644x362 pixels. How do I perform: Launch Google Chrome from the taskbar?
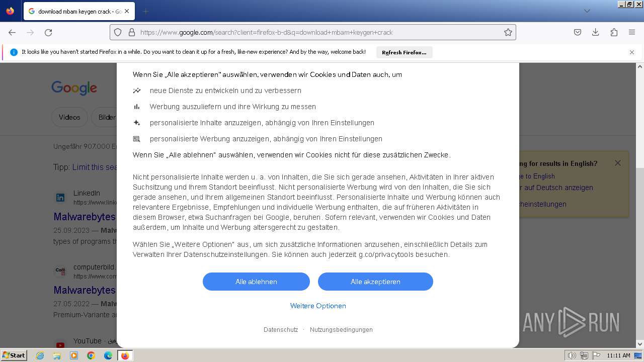coord(91,355)
